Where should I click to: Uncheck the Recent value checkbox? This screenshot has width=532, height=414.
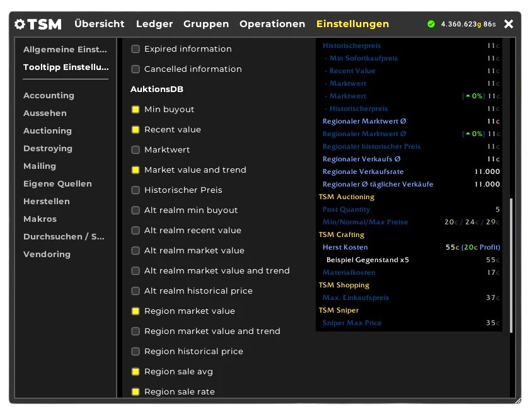(136, 130)
